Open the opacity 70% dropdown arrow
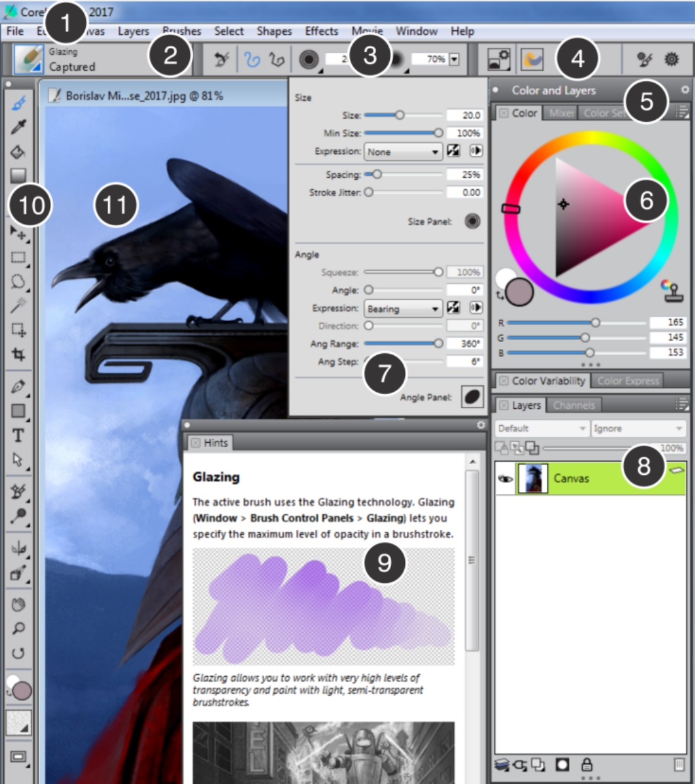This screenshot has width=695, height=784. (454, 59)
